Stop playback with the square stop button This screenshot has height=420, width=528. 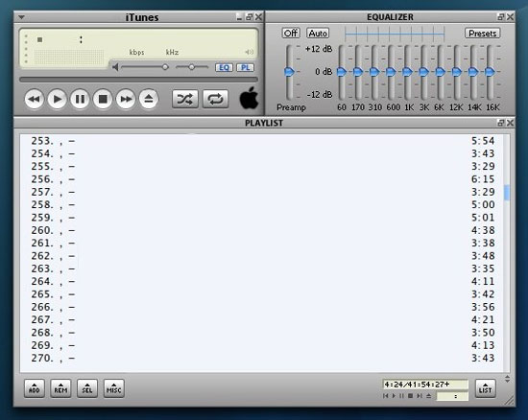pyautogui.click(x=103, y=99)
